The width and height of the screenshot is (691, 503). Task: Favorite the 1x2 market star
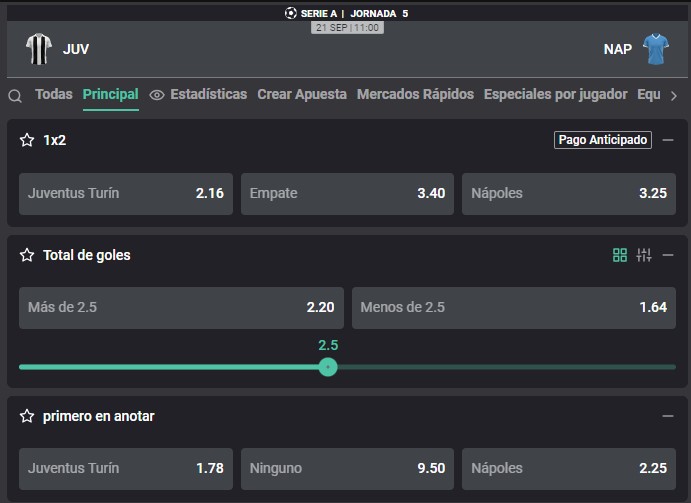coord(27,140)
